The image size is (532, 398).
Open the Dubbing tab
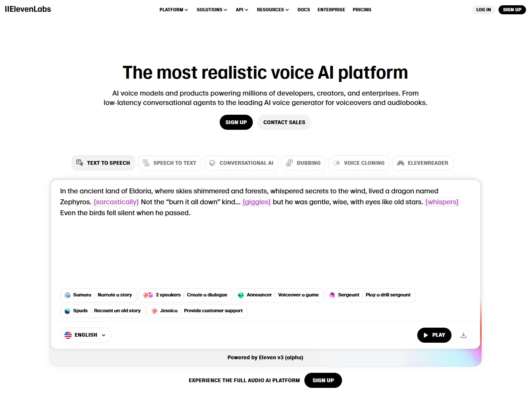[303, 163]
